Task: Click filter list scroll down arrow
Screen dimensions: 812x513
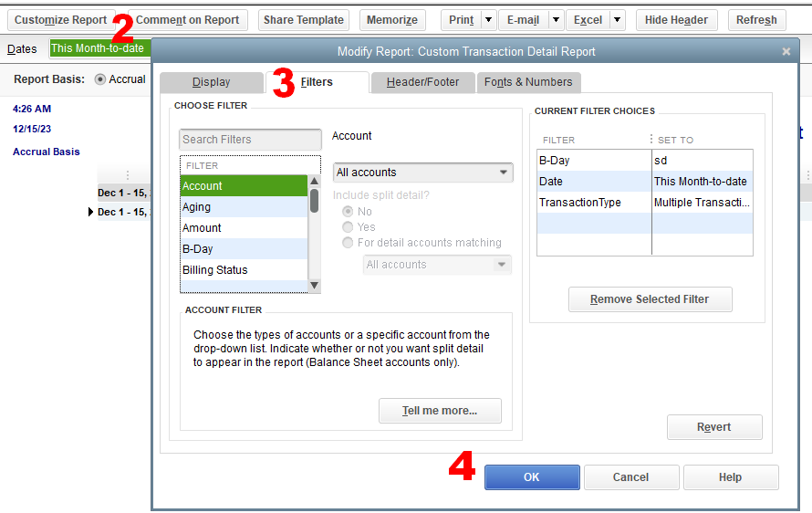Action: pos(315,286)
